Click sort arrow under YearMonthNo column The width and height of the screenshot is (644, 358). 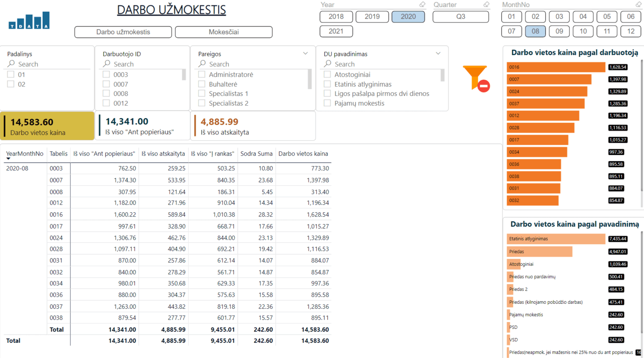pyautogui.click(x=9, y=159)
